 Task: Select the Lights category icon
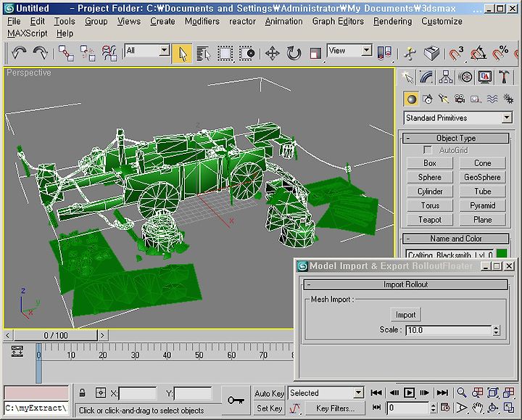coord(444,99)
